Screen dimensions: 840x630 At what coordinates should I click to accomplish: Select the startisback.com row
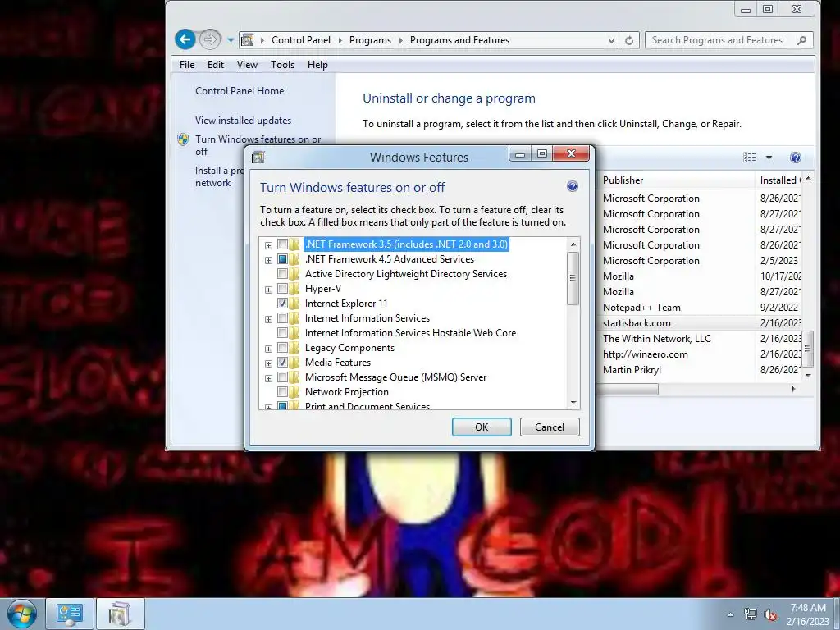(701, 323)
